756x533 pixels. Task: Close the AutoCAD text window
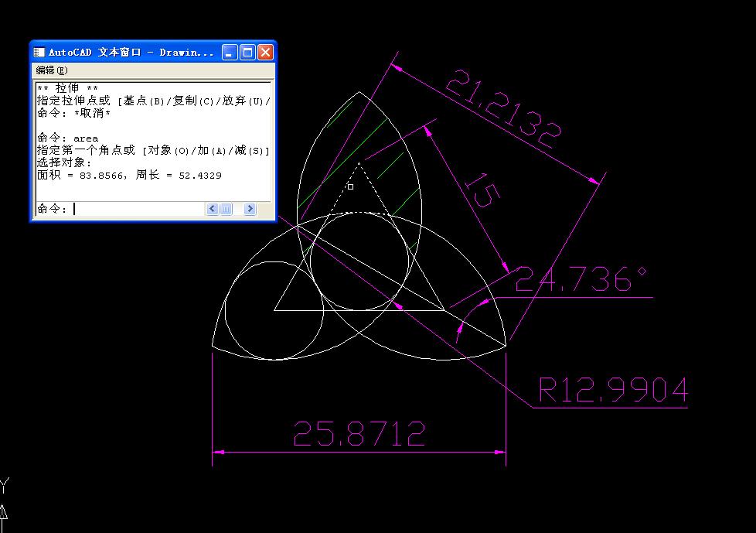click(x=265, y=52)
